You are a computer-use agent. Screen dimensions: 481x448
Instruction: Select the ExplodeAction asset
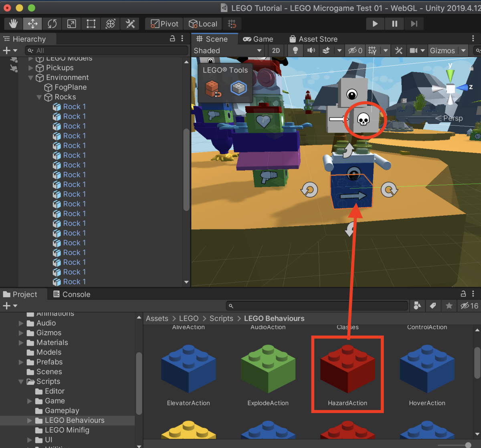pos(268,374)
